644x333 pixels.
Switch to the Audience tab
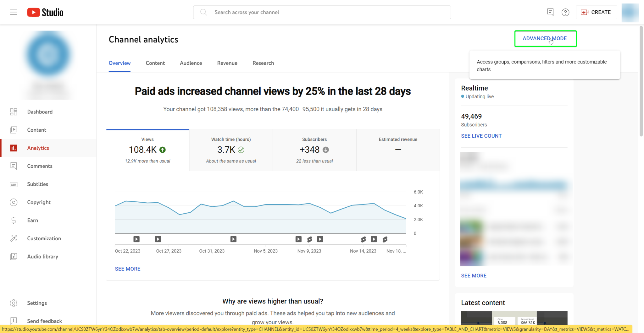(191, 63)
